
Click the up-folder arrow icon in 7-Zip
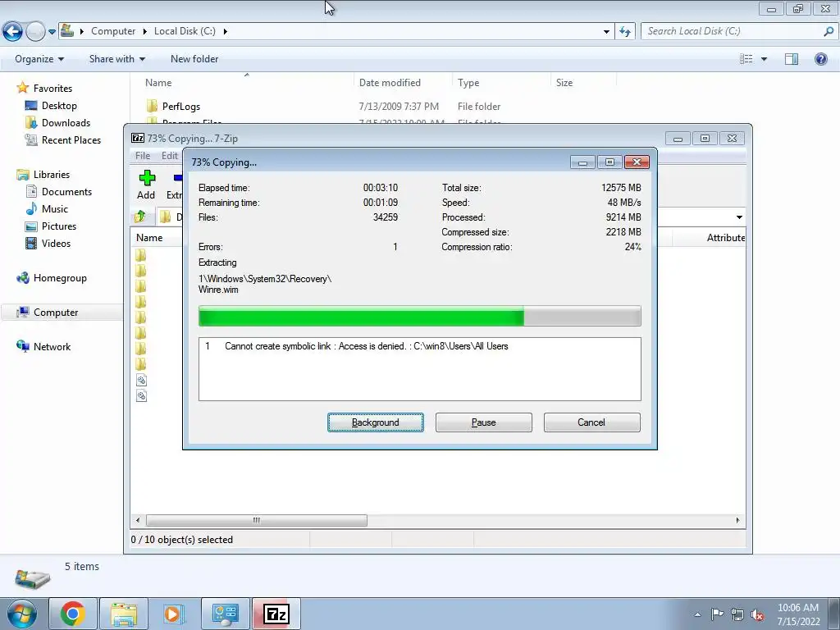click(x=140, y=217)
